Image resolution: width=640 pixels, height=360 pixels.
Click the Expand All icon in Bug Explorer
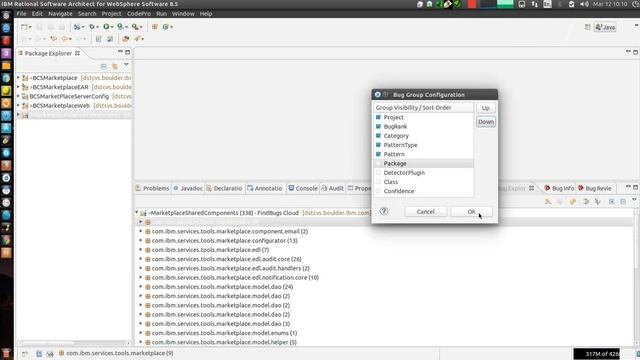tap(611, 202)
